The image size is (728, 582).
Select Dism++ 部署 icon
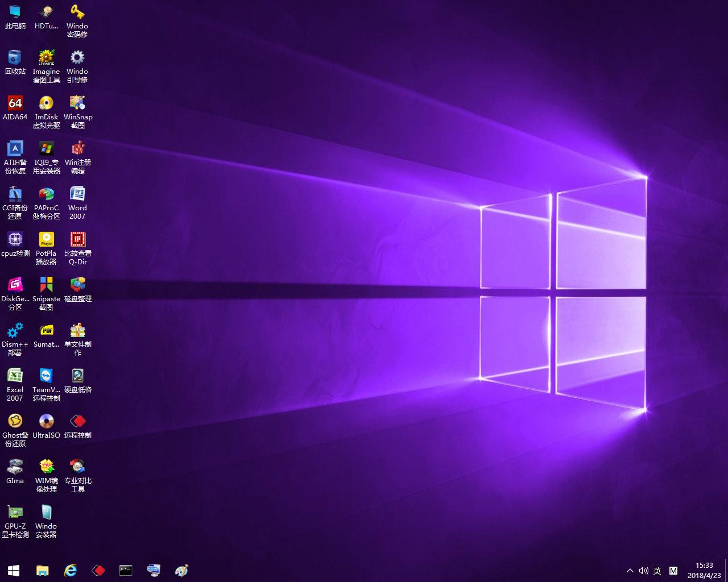click(x=15, y=339)
